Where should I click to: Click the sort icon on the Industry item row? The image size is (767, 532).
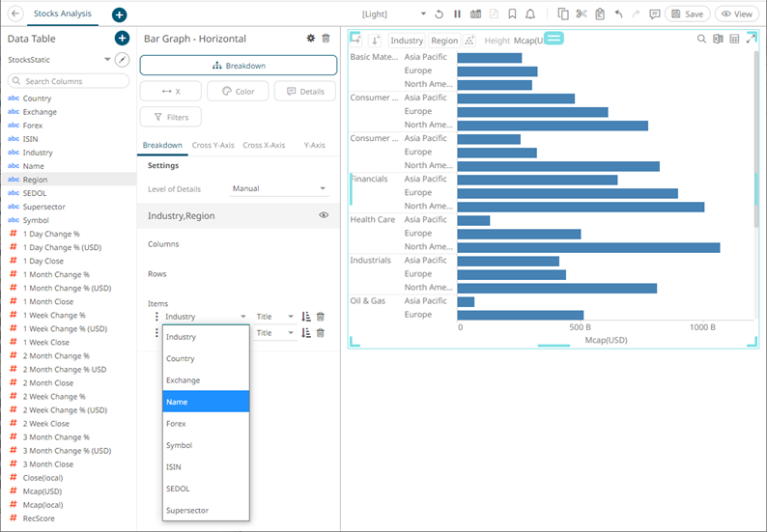coord(306,317)
